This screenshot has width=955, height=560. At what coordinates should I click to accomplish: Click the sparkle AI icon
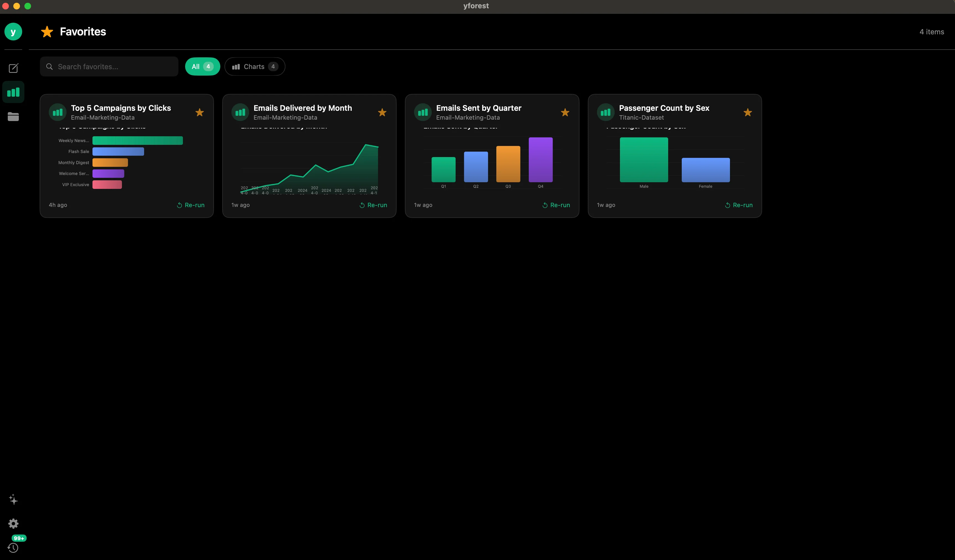point(13,499)
